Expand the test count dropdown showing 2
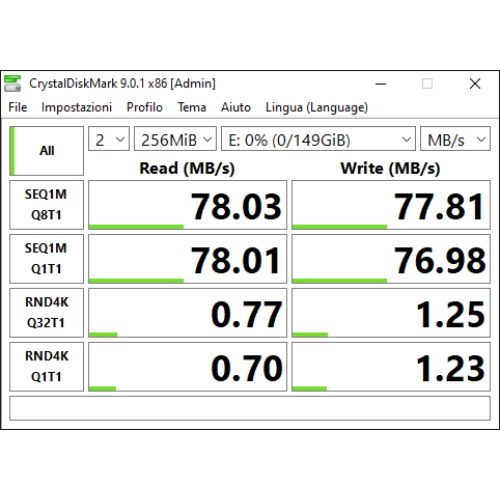500x500 pixels. (x=109, y=138)
